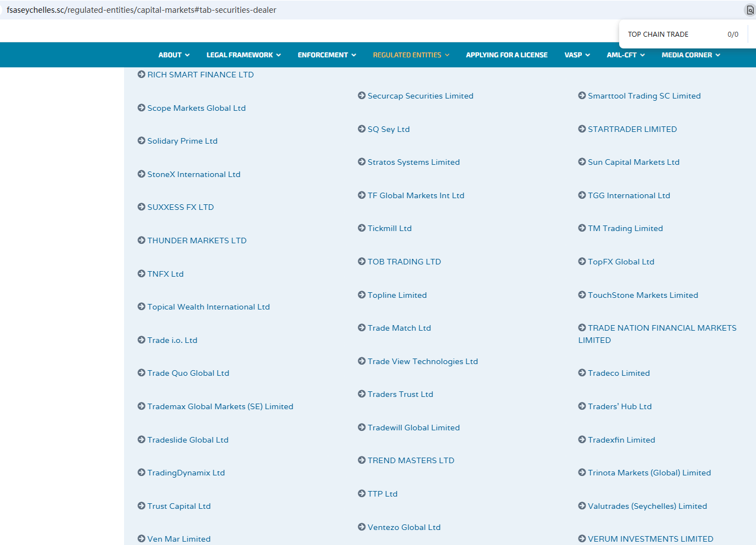756x545 pixels.
Task: Click the arrow icon before Trade View Technologies Ltd
Action: click(x=362, y=361)
